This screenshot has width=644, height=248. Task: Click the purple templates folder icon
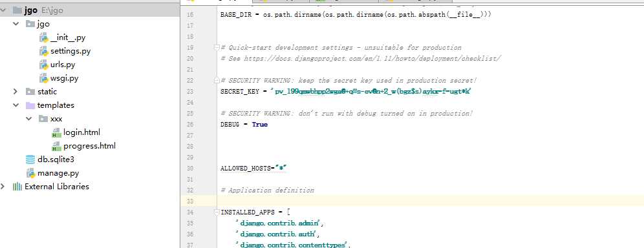[30, 105]
